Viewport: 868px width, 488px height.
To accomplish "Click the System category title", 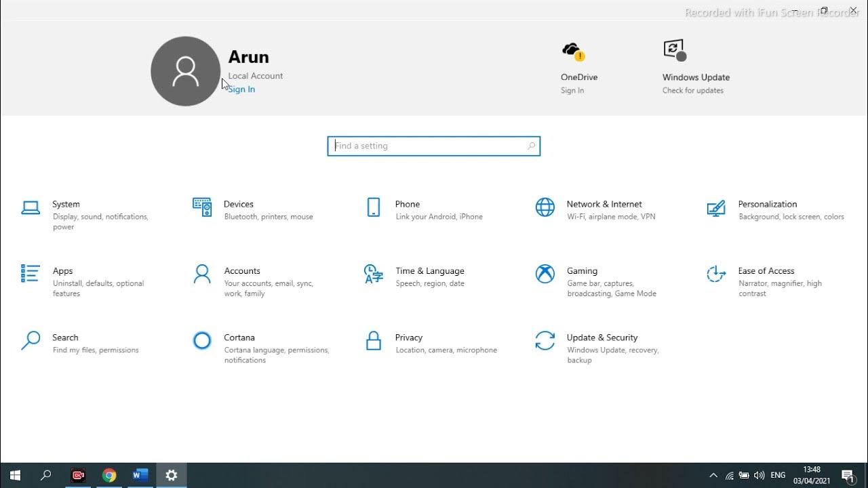I will tap(66, 204).
